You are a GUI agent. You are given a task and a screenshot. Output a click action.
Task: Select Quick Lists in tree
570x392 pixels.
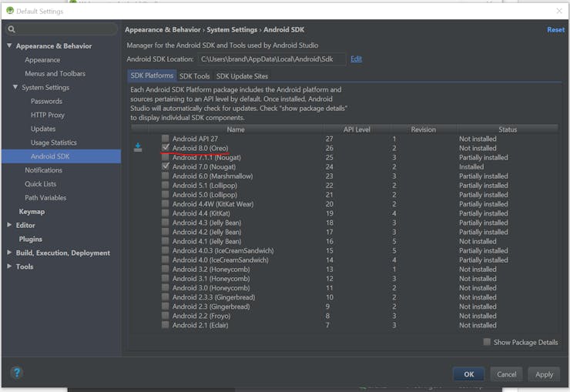[41, 184]
